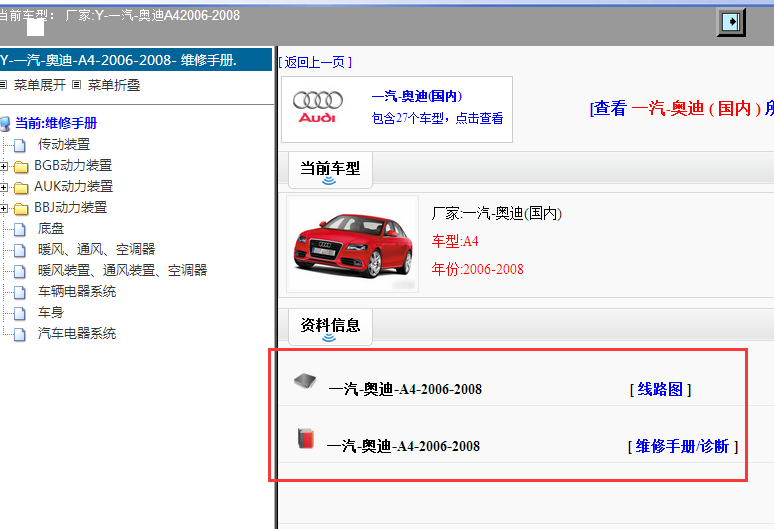Open the 车身 tree item
774x529 pixels.
click(x=51, y=312)
